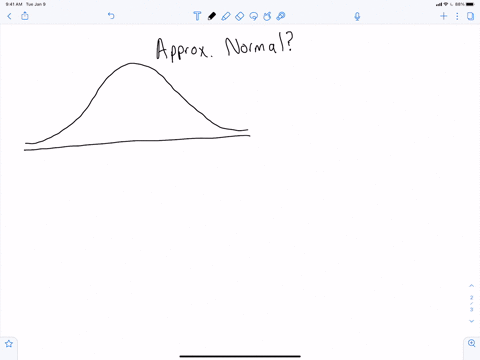480x360 pixels.
Task: Undo the last stroke
Action: [111, 16]
